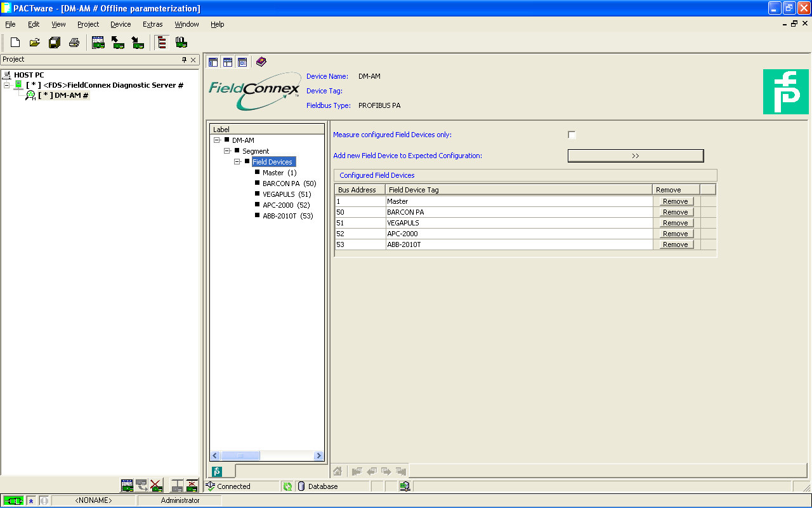Remove the Master device row
812x508 pixels.
(x=676, y=201)
